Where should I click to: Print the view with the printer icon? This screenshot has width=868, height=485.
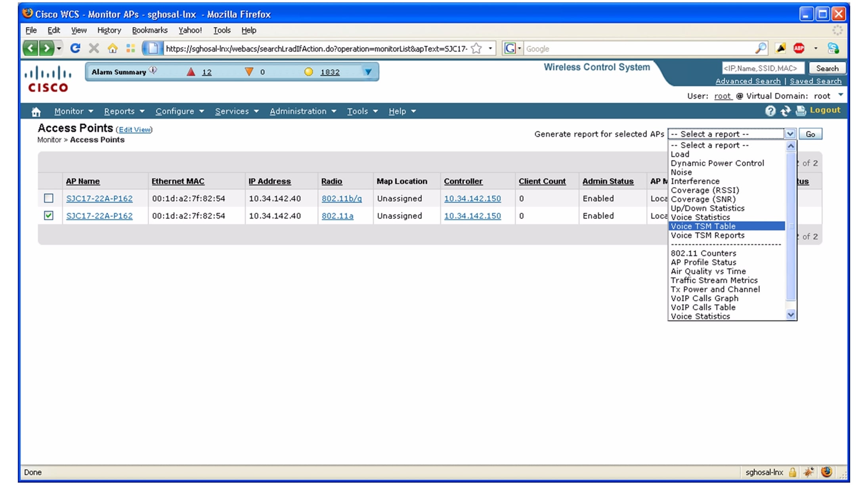tap(801, 111)
